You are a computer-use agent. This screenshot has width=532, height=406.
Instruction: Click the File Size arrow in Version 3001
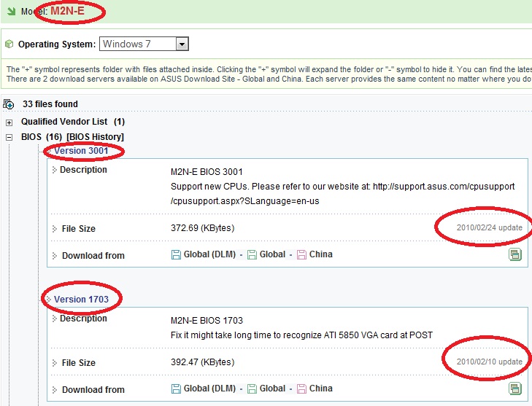(x=54, y=229)
